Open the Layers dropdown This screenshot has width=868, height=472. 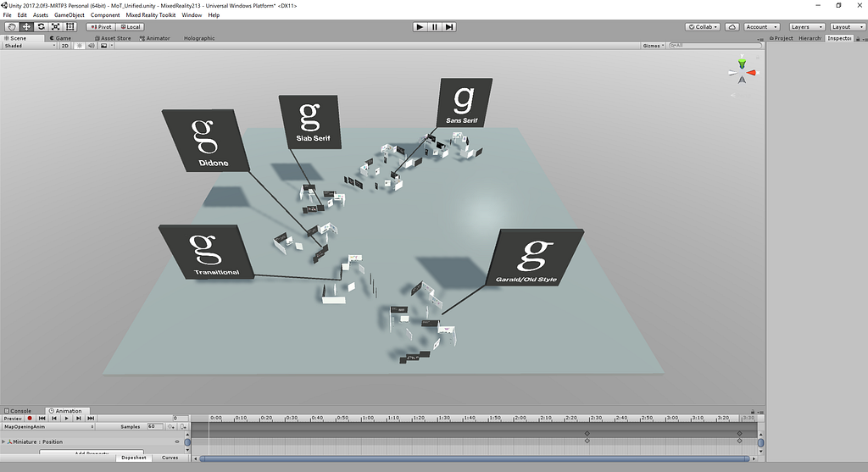[806, 26]
